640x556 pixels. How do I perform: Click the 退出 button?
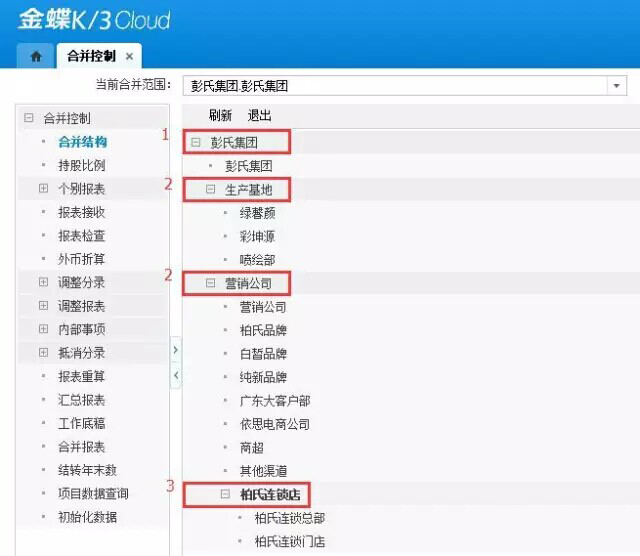click(x=259, y=116)
